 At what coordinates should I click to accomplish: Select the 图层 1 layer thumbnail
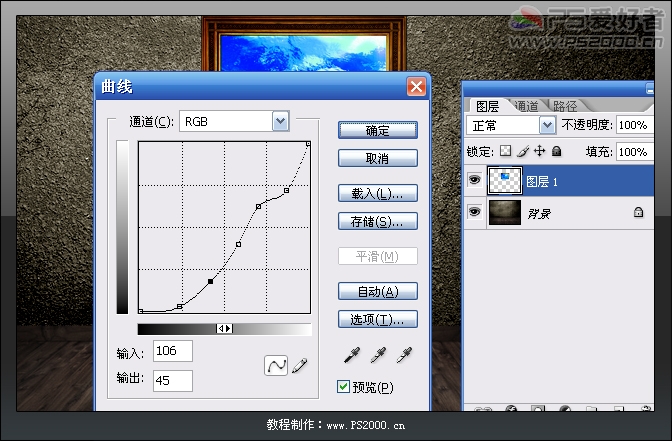(505, 180)
